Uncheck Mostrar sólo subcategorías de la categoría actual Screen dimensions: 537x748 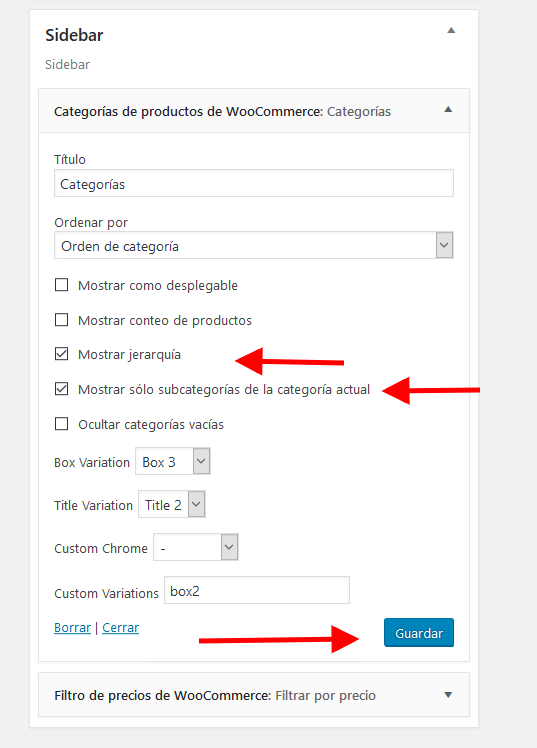(x=62, y=389)
